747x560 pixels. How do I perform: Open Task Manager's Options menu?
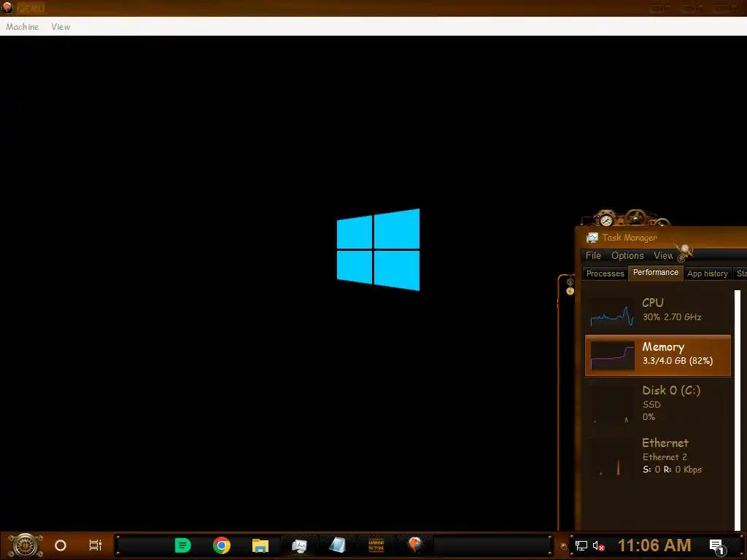[x=627, y=256]
